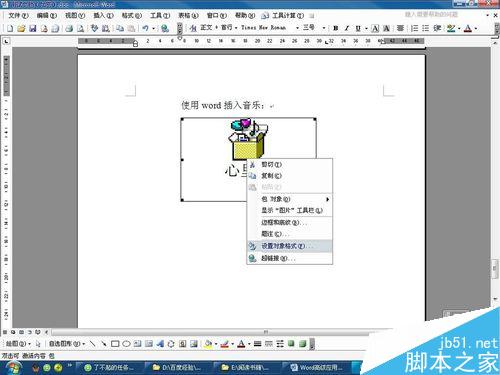
Task: Open the 格式 (Format) menu
Action: pyautogui.click(x=132, y=15)
